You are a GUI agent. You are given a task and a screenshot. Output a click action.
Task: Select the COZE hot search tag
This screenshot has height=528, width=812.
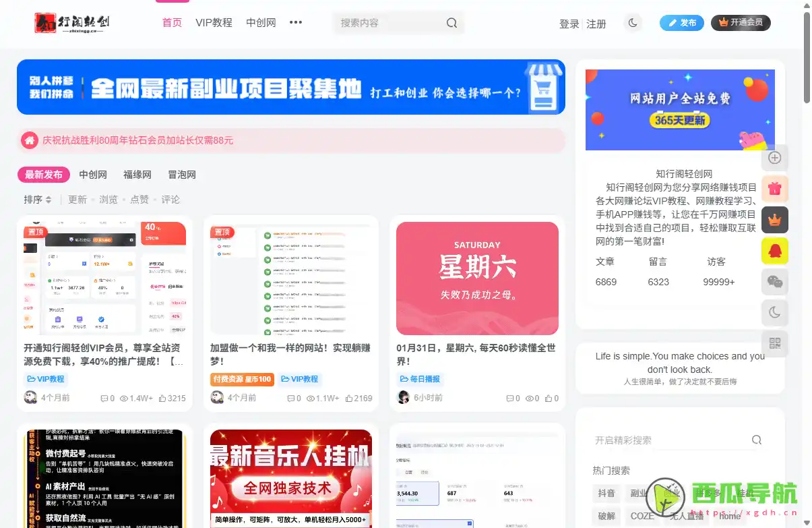pyautogui.click(x=643, y=516)
